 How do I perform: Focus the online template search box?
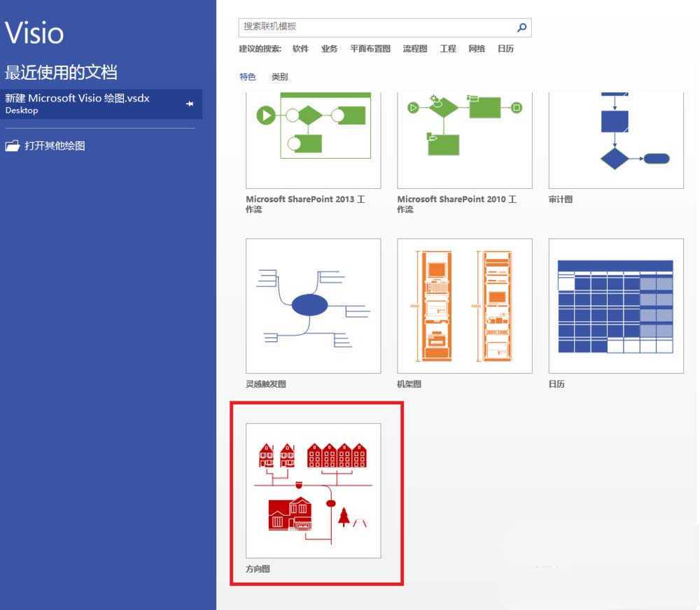coord(385,28)
